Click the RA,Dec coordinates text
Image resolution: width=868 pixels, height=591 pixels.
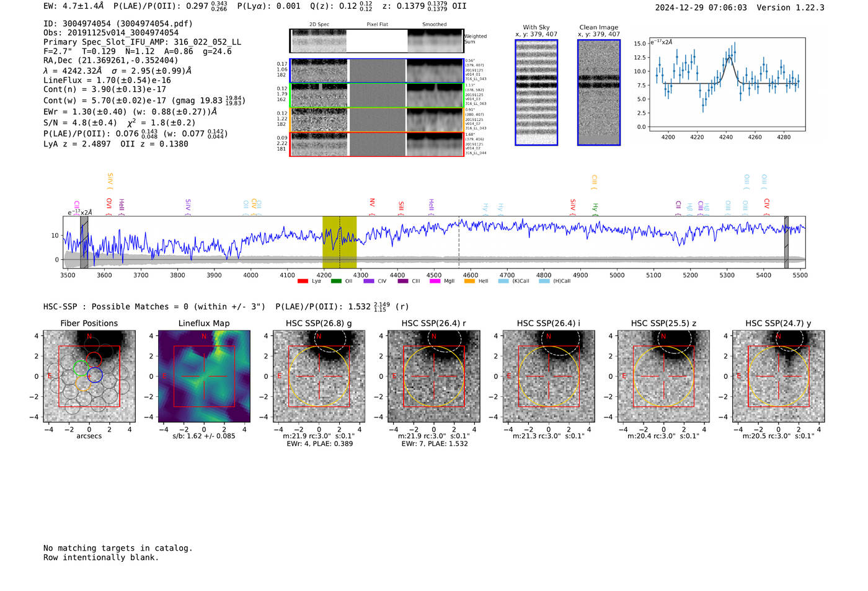click(110, 60)
